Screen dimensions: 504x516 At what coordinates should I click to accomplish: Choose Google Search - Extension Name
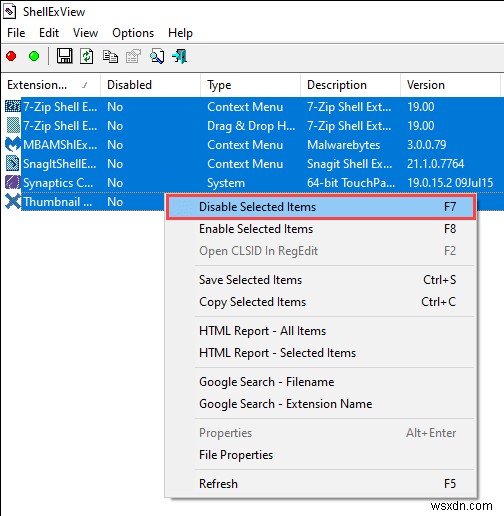point(321,404)
